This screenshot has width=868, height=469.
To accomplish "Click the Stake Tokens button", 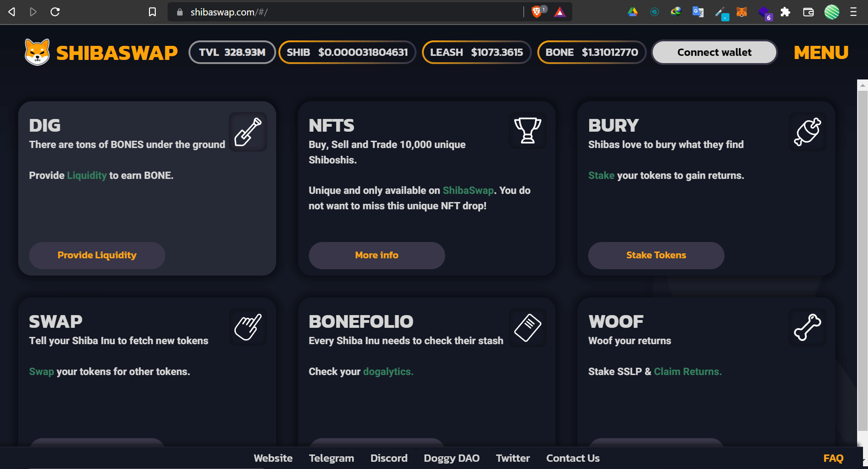I will pos(656,255).
